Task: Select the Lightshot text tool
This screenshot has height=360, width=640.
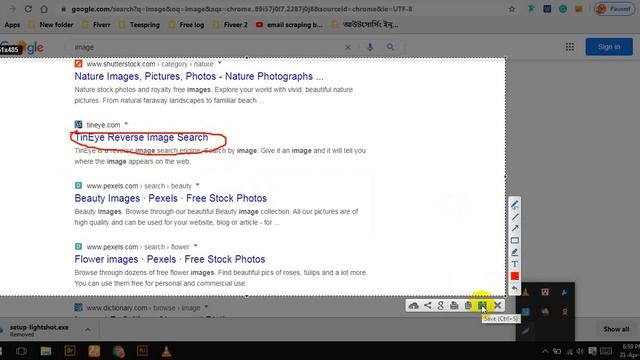Action: click(515, 264)
